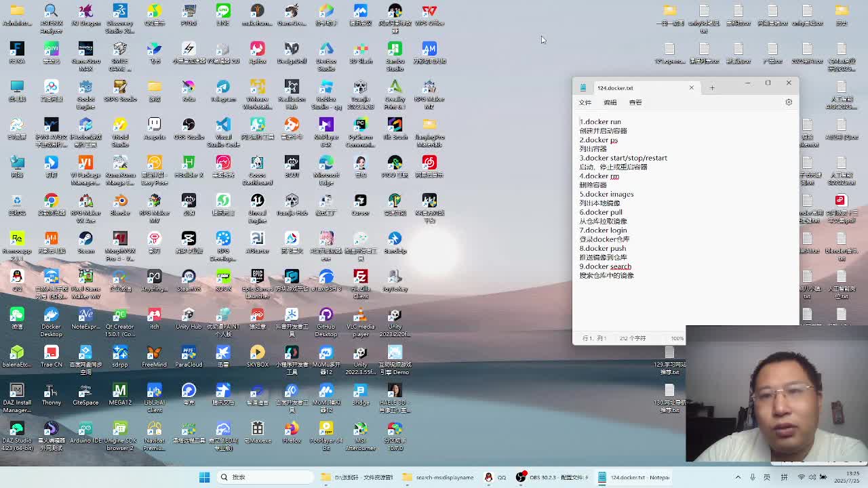
Task: Switch to 124.docker.txt Notepad taskbar item
Action: (633, 477)
